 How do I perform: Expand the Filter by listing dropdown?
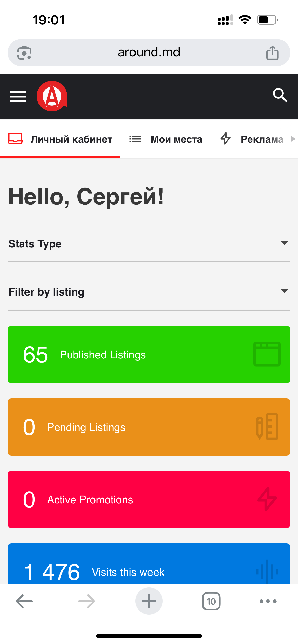click(x=149, y=292)
